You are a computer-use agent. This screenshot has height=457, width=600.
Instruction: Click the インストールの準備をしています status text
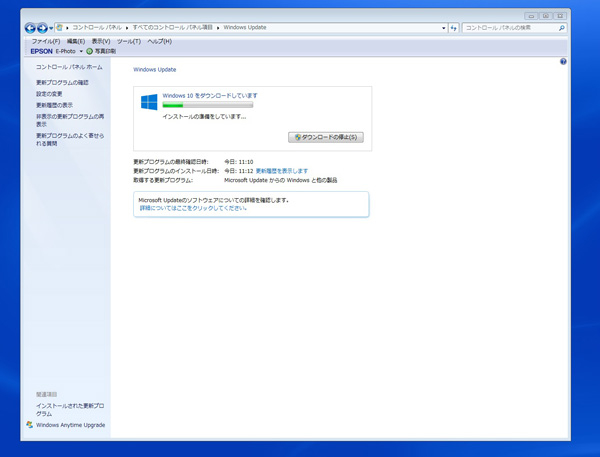[x=204, y=117]
